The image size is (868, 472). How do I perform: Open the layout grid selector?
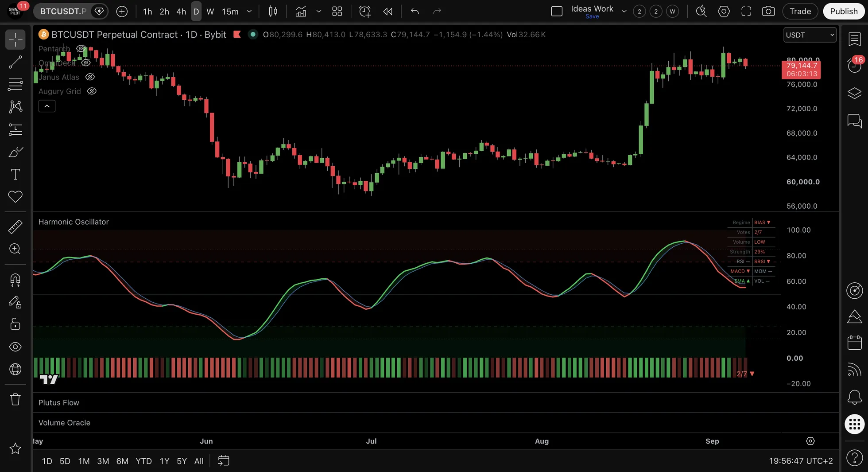click(x=337, y=12)
